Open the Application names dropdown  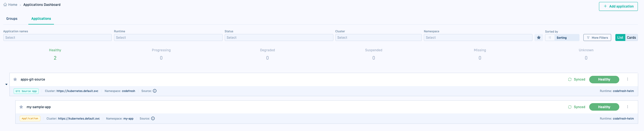[57, 38]
